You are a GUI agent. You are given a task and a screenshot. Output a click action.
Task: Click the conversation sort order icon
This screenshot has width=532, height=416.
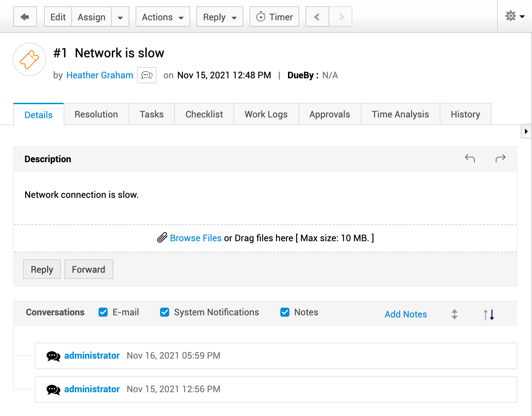tap(489, 314)
